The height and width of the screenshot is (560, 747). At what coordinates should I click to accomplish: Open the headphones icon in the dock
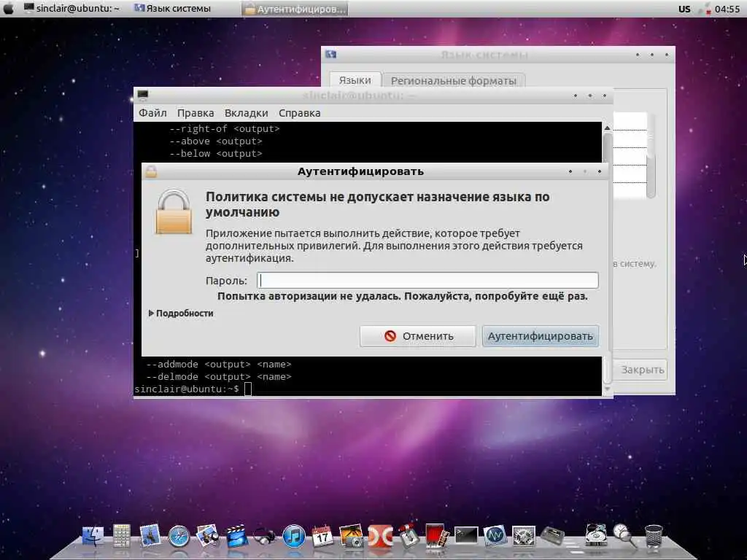265,537
